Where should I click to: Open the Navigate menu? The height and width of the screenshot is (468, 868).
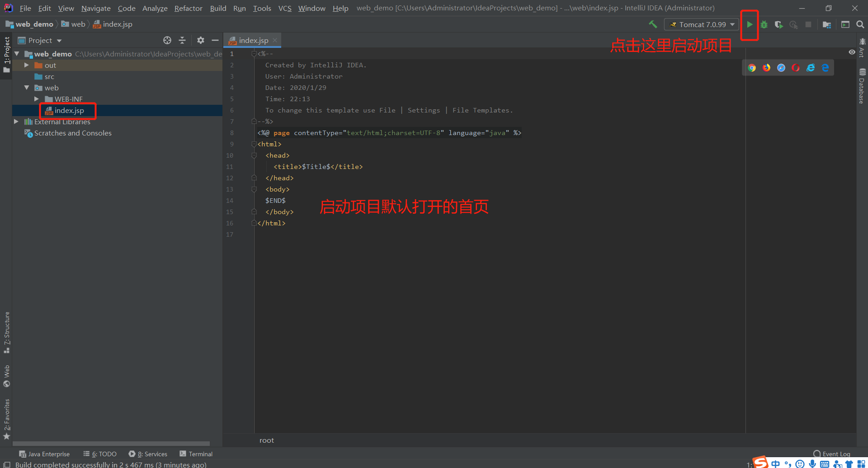click(96, 8)
